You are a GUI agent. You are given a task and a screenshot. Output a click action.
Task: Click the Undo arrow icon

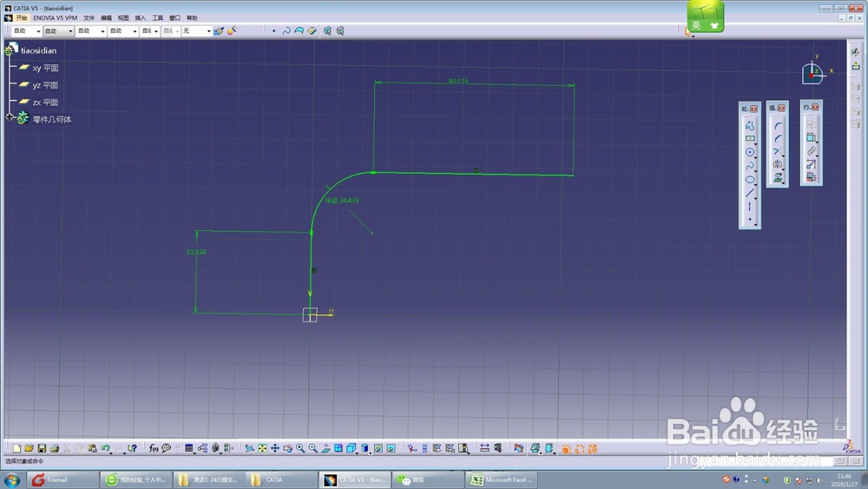click(x=105, y=448)
